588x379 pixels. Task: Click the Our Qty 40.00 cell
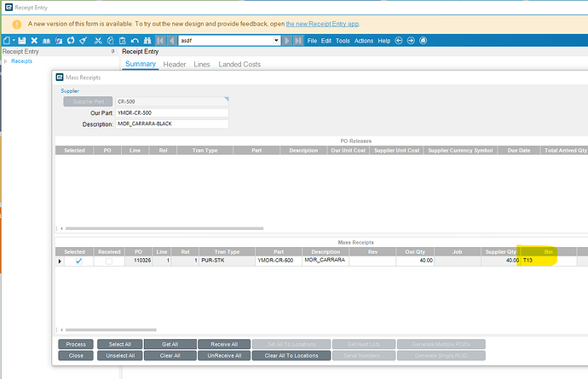coord(415,261)
